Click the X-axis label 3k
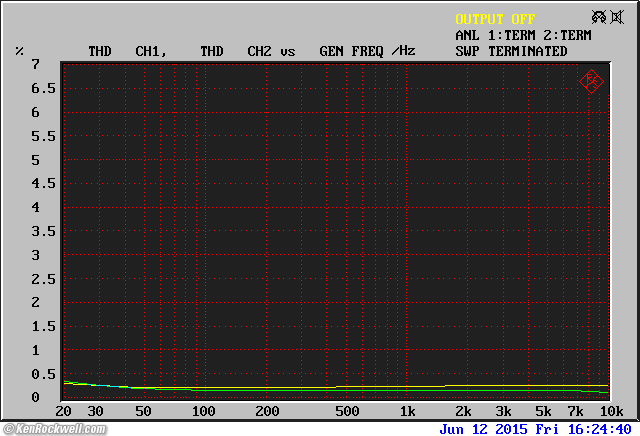This screenshot has width=640, height=436. pos(503,411)
